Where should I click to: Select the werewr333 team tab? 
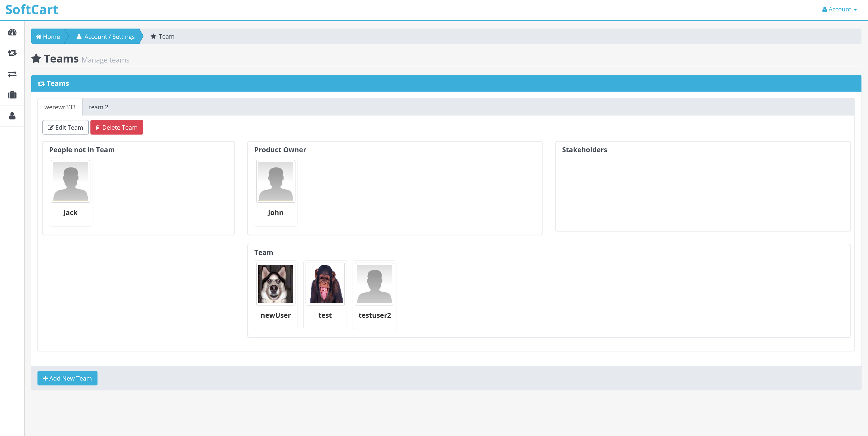point(60,107)
